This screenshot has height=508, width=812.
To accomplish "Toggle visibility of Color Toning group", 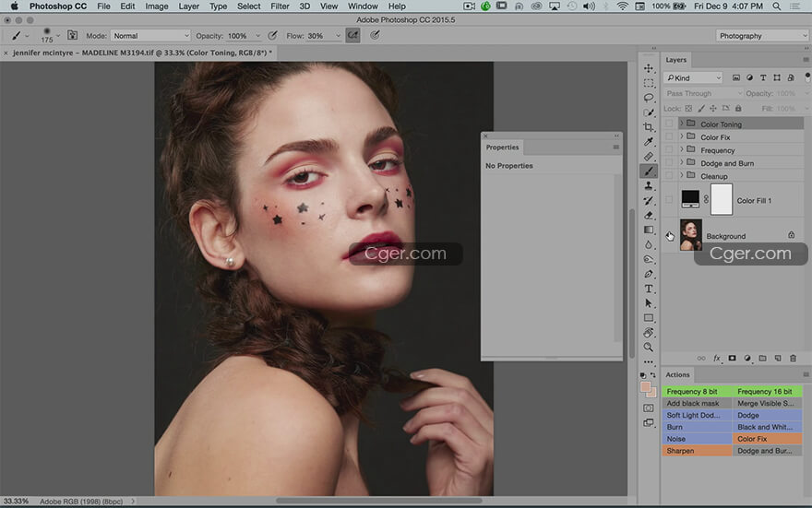I will [669, 124].
